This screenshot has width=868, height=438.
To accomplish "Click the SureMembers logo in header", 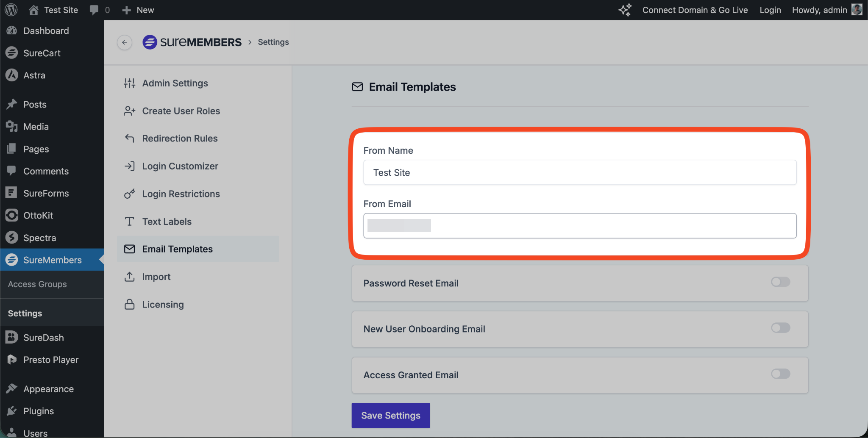I will [192, 42].
